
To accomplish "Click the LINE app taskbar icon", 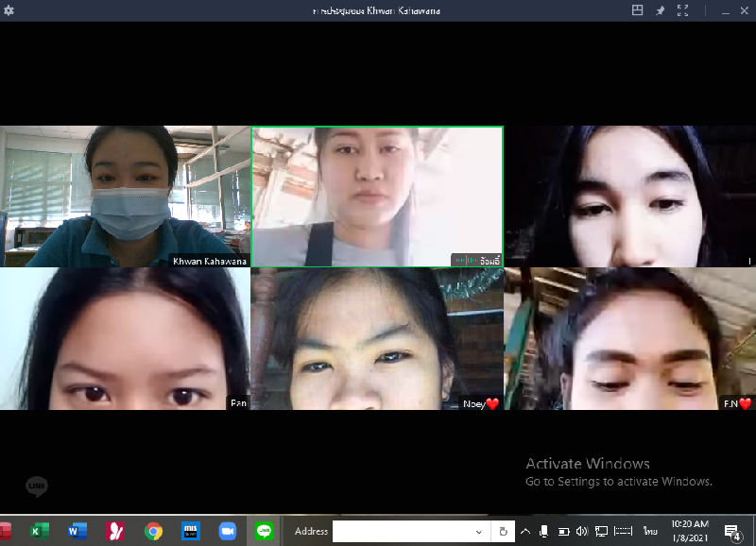I will 265,531.
